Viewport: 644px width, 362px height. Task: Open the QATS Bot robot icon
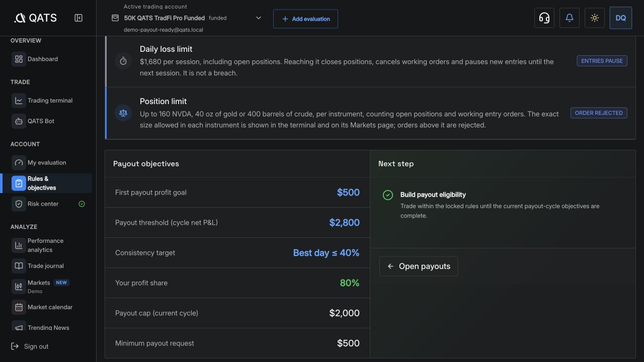click(19, 121)
